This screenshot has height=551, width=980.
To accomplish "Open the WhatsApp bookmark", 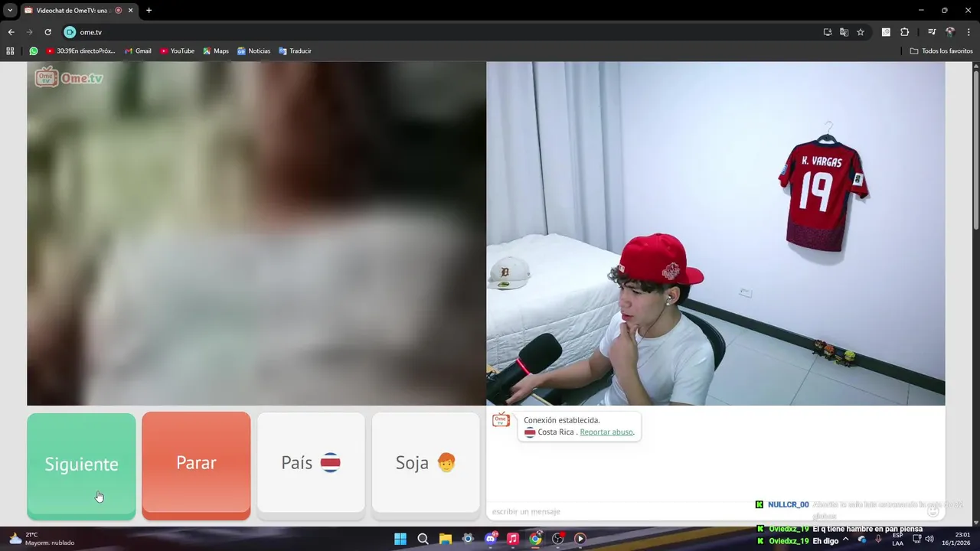I will click(34, 51).
